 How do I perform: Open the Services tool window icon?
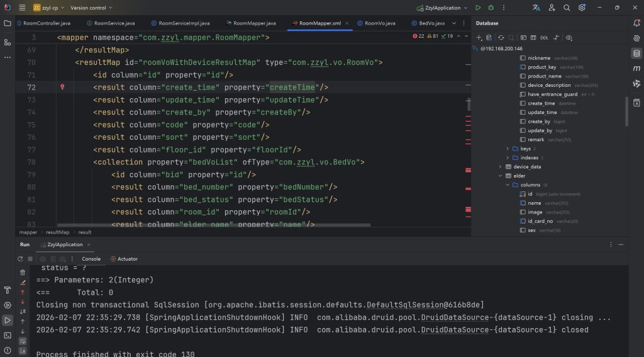[8, 305]
